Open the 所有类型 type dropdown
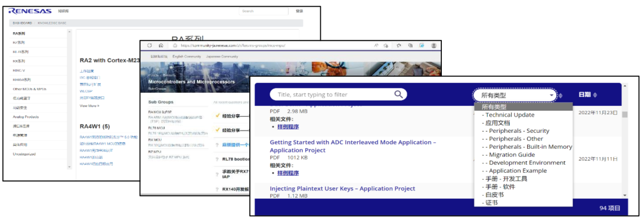The height and width of the screenshot is (222, 644). (515, 95)
